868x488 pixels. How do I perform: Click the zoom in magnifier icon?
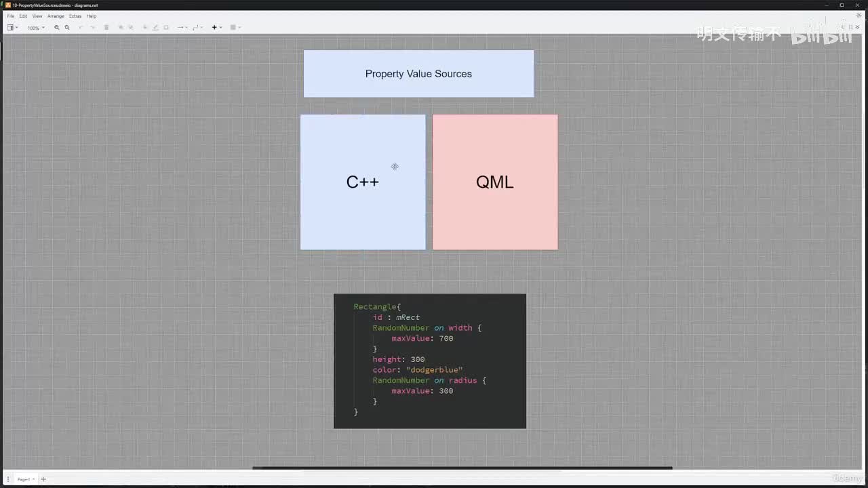[57, 28]
